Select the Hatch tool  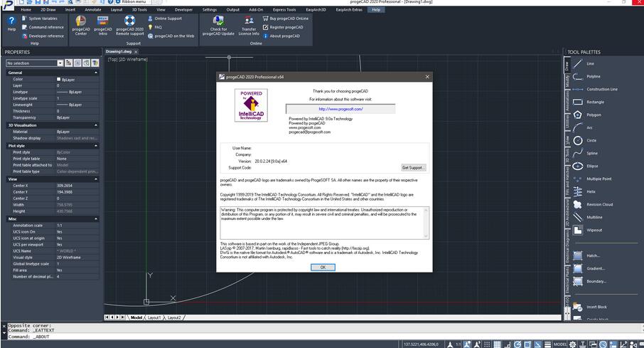586,256
